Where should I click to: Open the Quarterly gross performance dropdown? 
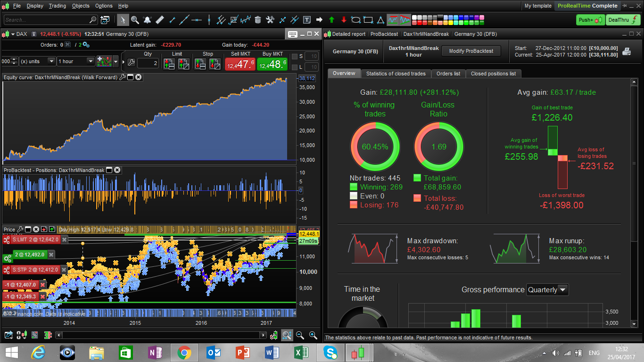547,290
